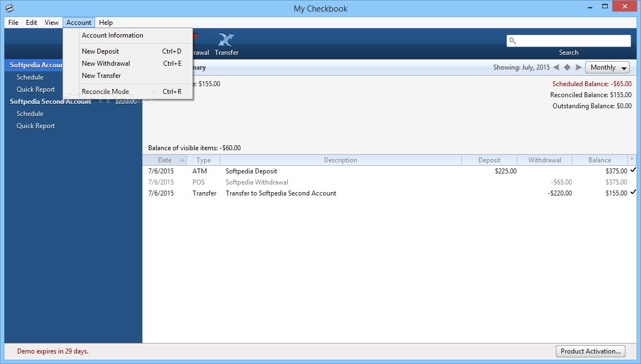Open Schedule under Softpedia Account
This screenshot has height=364, width=641.
coord(30,77)
